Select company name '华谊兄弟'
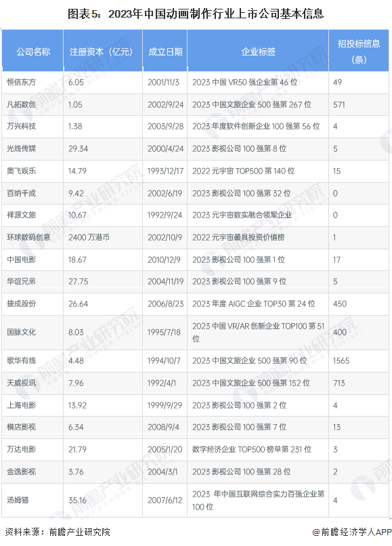This screenshot has width=392, height=546. pyautogui.click(x=21, y=281)
